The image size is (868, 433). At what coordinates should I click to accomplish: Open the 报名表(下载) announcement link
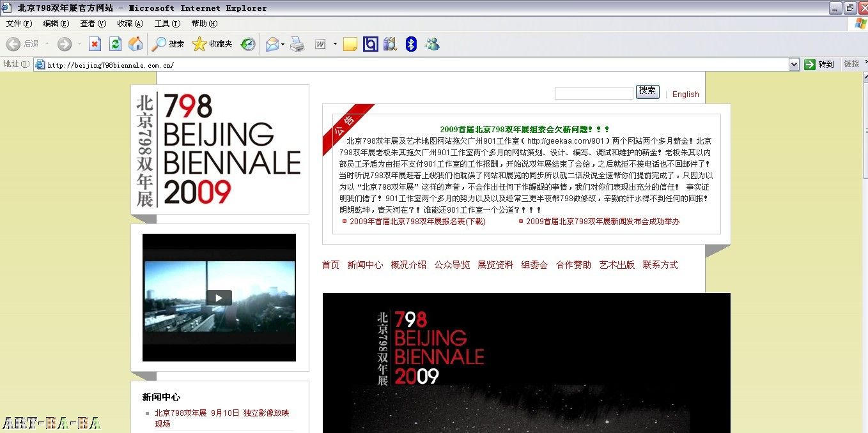tap(417, 222)
